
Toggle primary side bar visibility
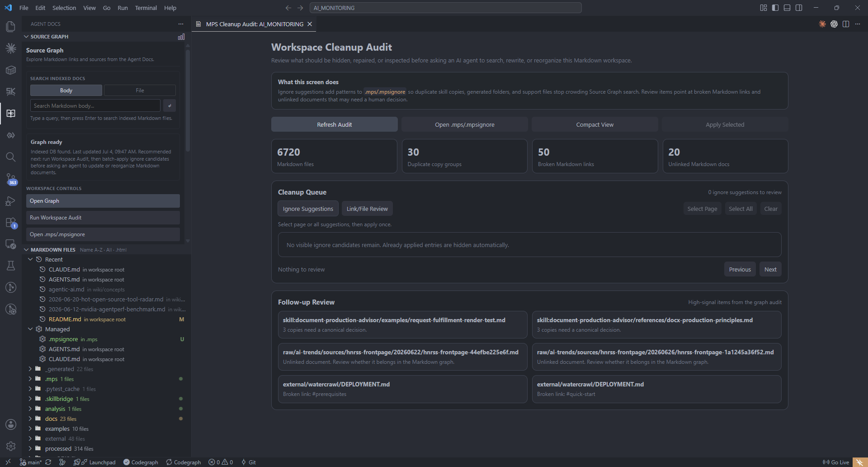tap(775, 8)
